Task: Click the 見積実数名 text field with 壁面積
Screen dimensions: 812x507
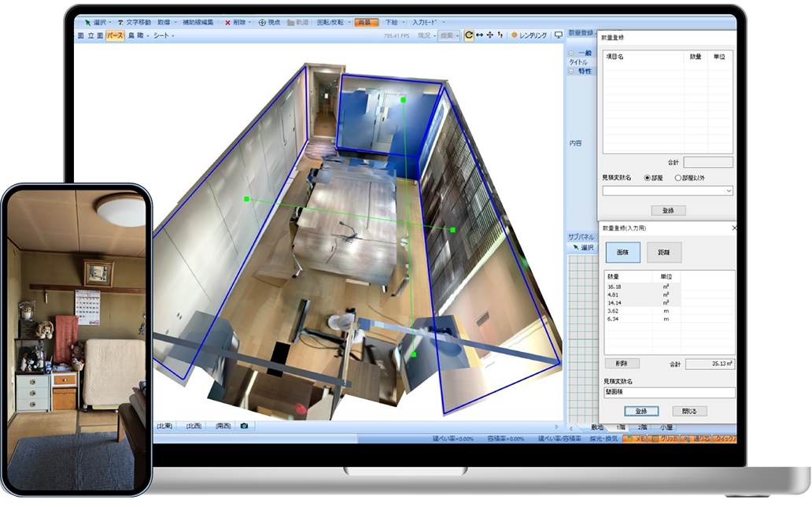Action: point(668,392)
